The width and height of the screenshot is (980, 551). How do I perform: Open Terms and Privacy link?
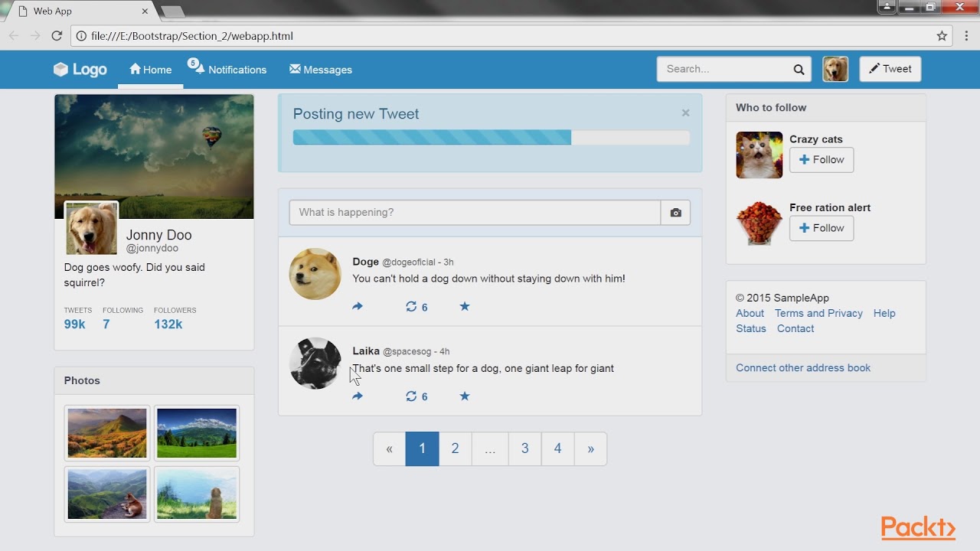click(x=818, y=313)
